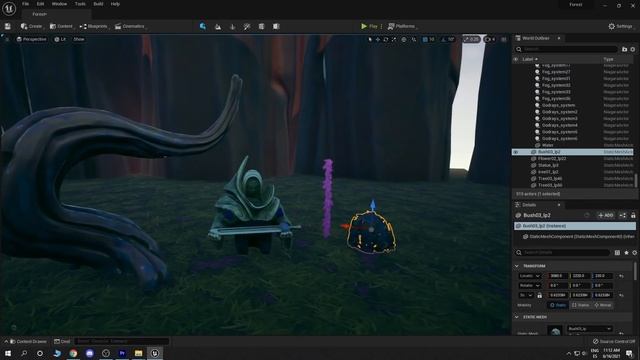The height and width of the screenshot is (360, 640).
Task: Switch to Brush Editing mode icon
Action: [276, 26]
